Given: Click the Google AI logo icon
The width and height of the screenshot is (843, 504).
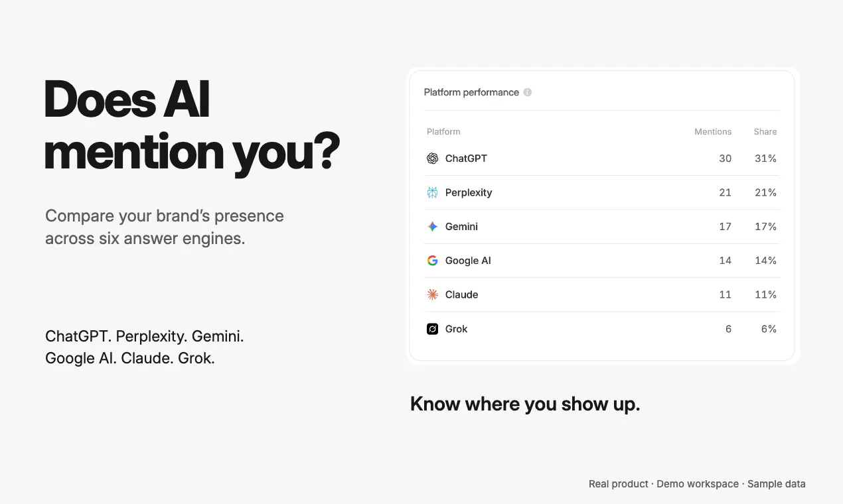Looking at the screenshot, I should click(x=432, y=261).
